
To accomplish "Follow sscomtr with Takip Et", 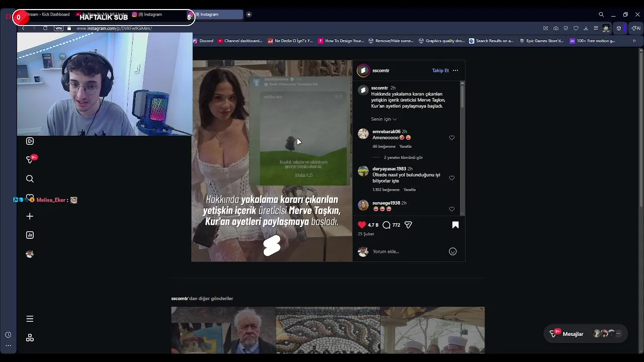I will tap(440, 70).
